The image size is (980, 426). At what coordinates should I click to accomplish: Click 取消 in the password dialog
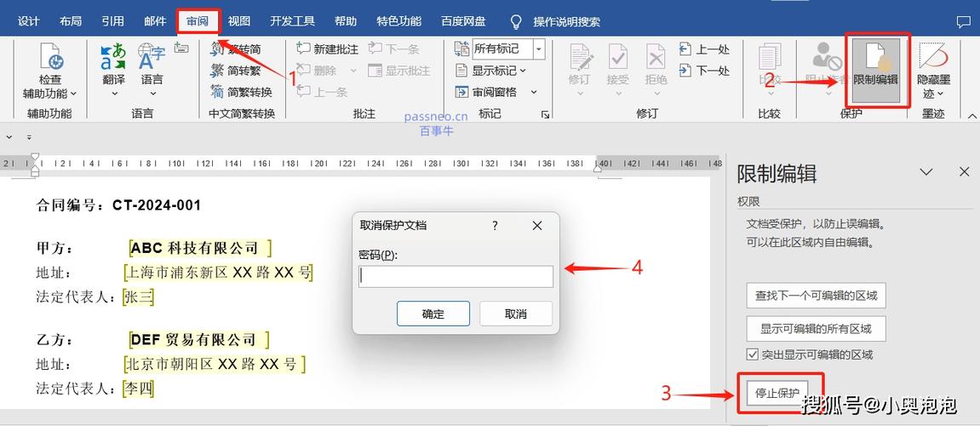click(516, 314)
